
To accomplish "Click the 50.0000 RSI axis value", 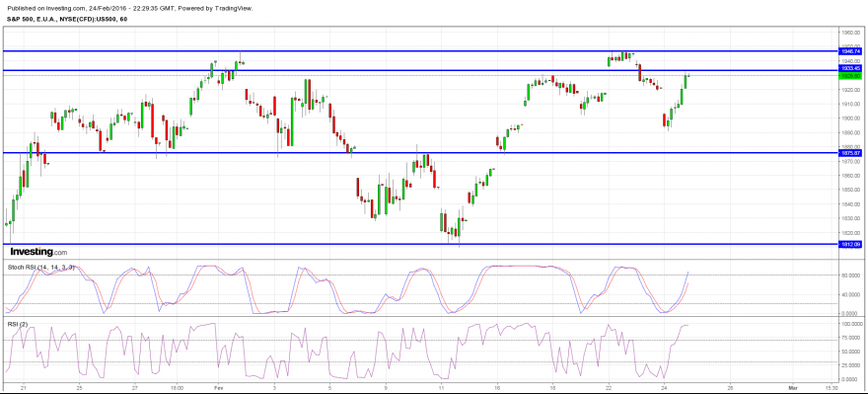I will (851, 352).
